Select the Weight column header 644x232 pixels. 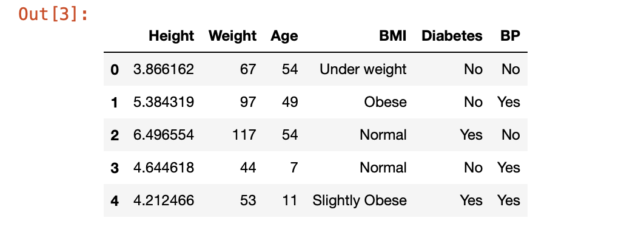click(232, 36)
